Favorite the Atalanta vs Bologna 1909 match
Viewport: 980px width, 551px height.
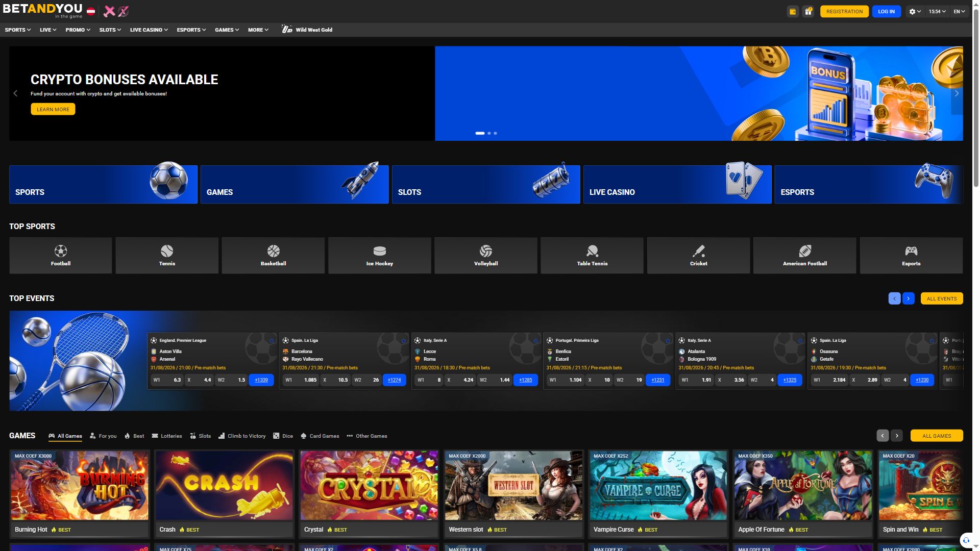[800, 341]
